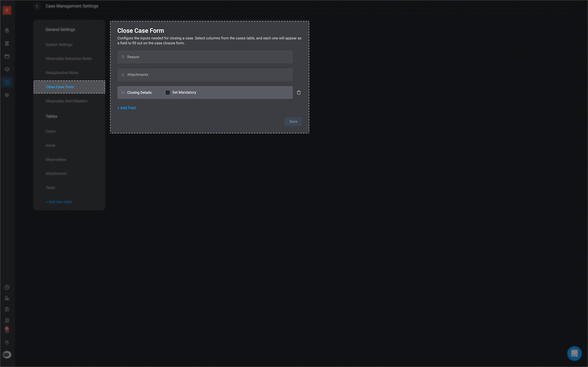
Task: Open the window card icon in left rail
Action: (x=7, y=56)
